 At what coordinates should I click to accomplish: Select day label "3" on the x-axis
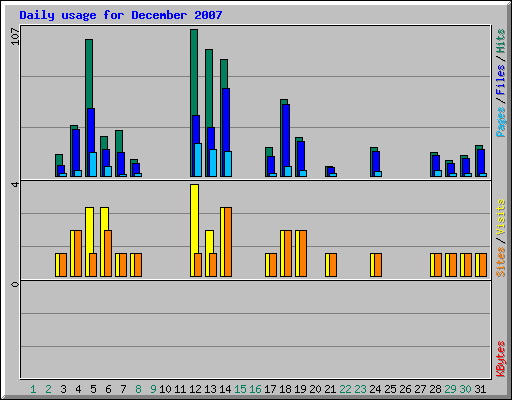[63, 389]
